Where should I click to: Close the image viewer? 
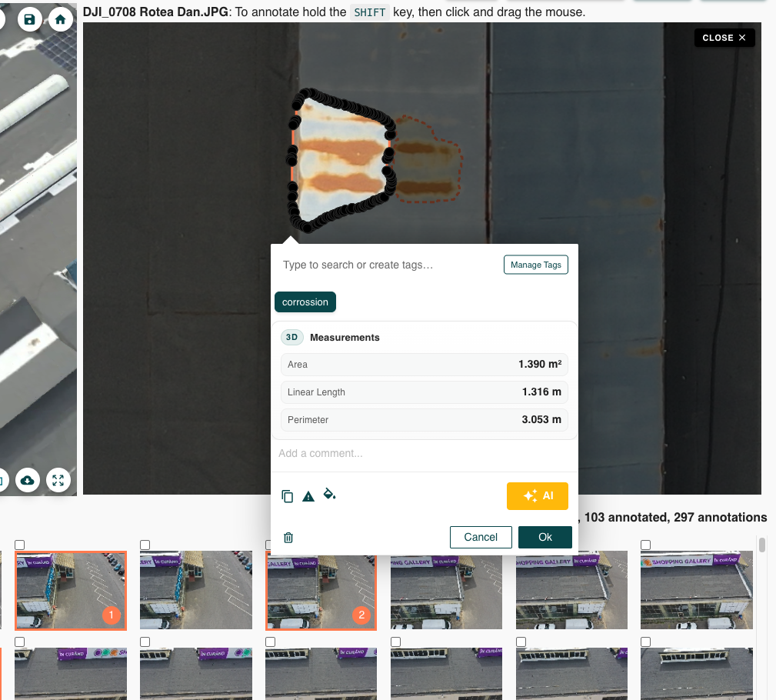[x=724, y=38]
